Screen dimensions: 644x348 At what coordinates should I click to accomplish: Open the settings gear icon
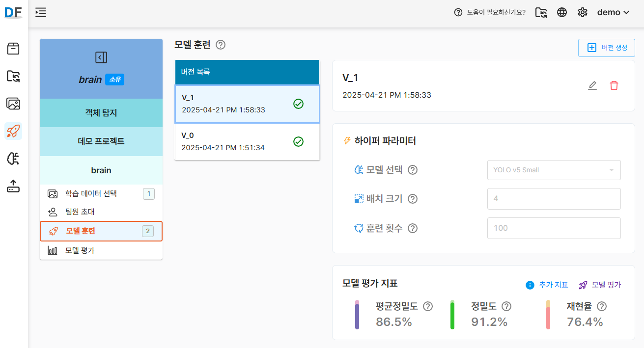[583, 13]
